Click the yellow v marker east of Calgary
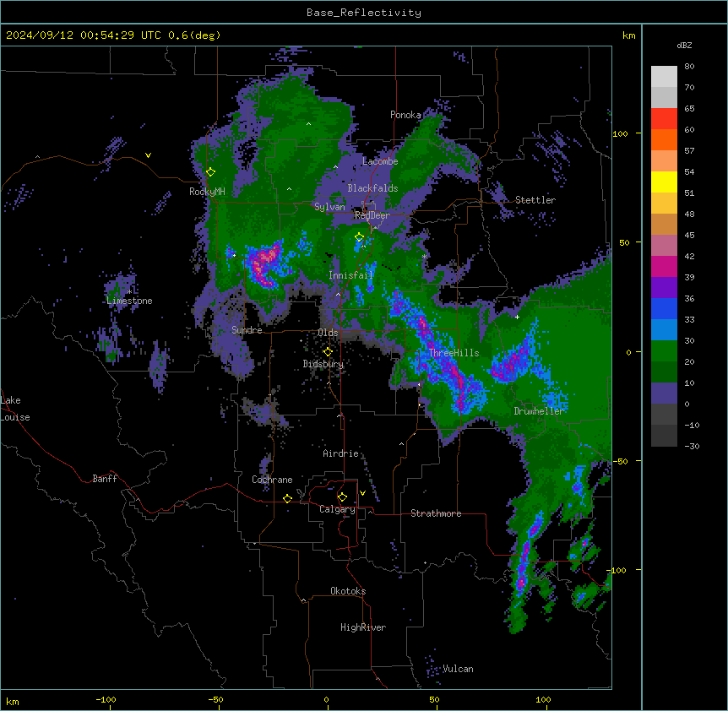Viewport: 728px width, 711px height. (362, 493)
